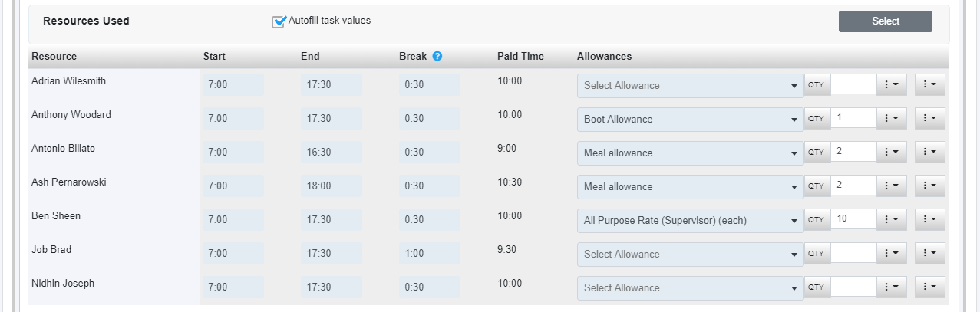Screen dimensions: 980x312
Task: Click Ben Sheen's allowance QTY field
Action: click(x=853, y=220)
